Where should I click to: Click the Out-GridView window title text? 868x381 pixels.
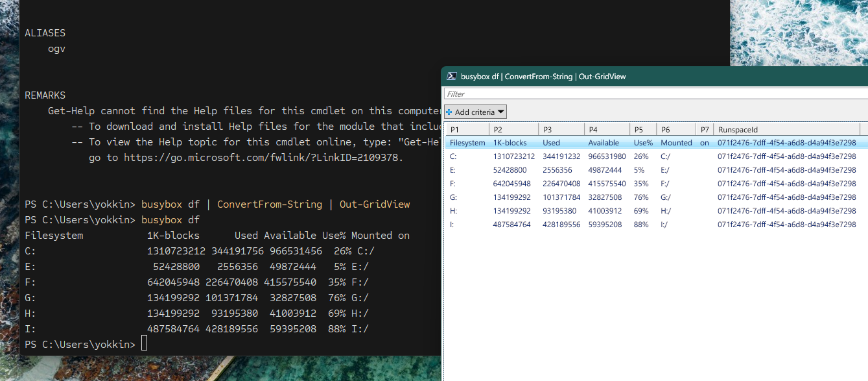(x=543, y=77)
